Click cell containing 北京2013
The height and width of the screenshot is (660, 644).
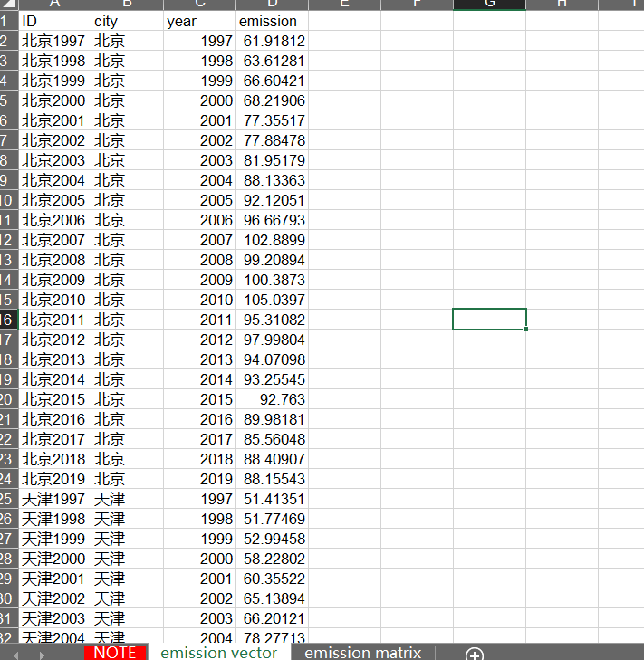[54, 359]
